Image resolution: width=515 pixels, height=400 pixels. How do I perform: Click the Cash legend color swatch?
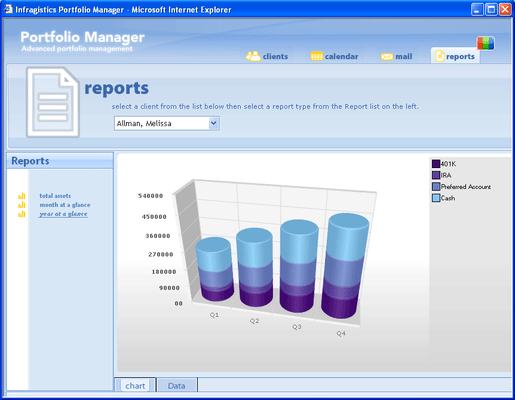pos(436,198)
